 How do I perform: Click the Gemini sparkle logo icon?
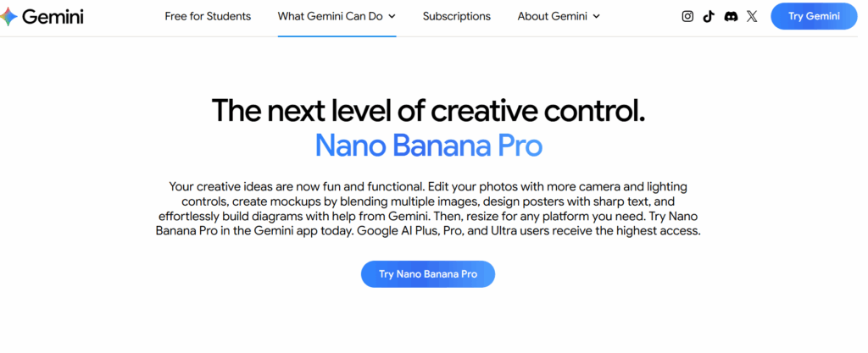(9, 16)
